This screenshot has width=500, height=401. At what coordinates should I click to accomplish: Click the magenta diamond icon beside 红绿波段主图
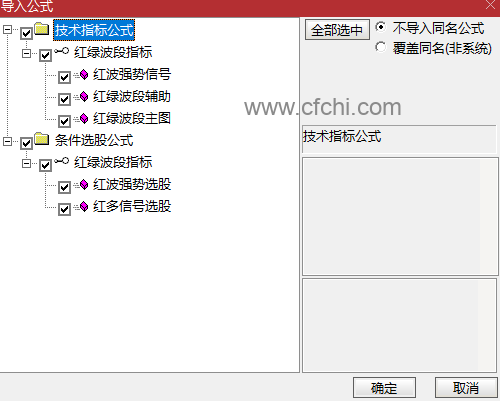84,119
